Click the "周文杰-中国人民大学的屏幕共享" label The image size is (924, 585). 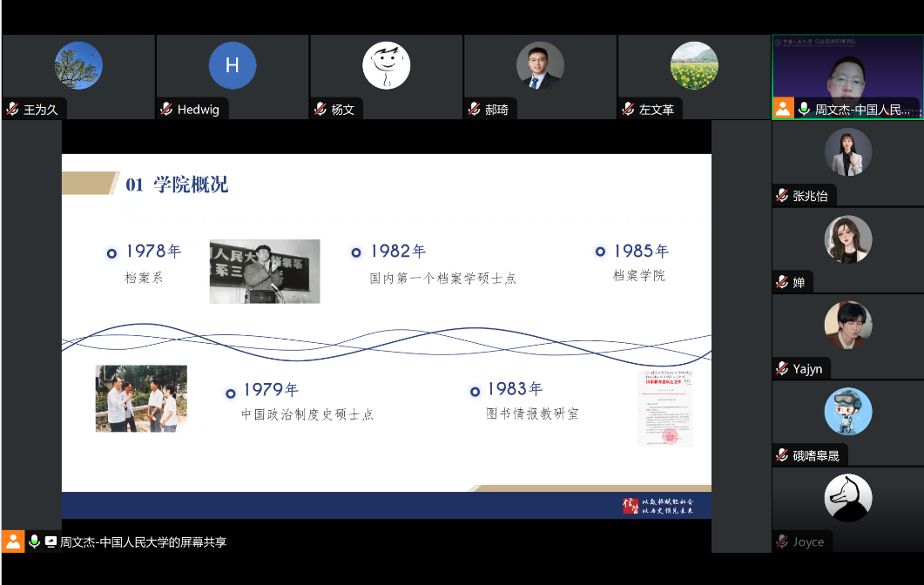point(143,541)
